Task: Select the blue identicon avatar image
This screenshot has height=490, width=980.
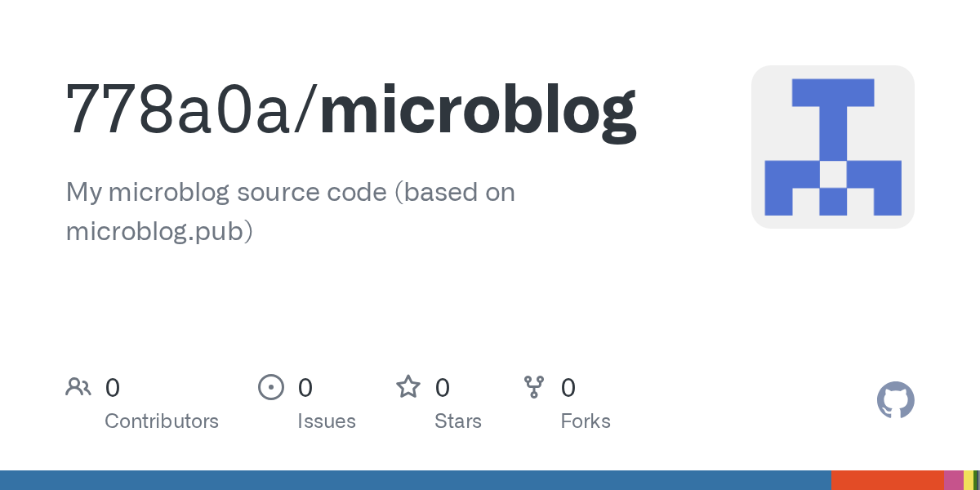Action: coord(832,147)
